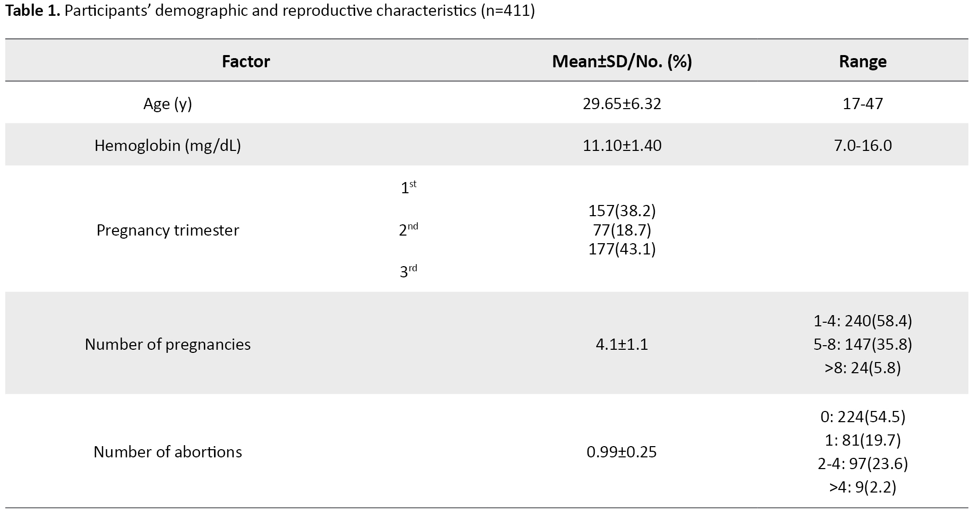Select the Number of abortions label
The height and width of the screenshot is (516, 980).
167,452
